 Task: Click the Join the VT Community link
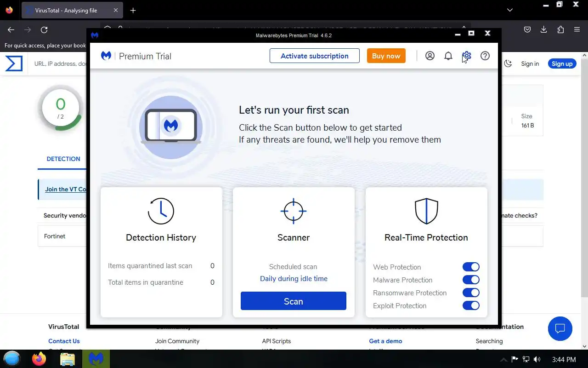[66, 189]
